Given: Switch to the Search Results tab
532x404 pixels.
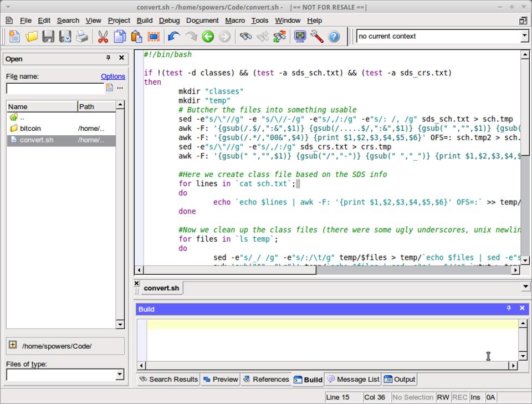Looking at the screenshot, I should (x=168, y=380).
